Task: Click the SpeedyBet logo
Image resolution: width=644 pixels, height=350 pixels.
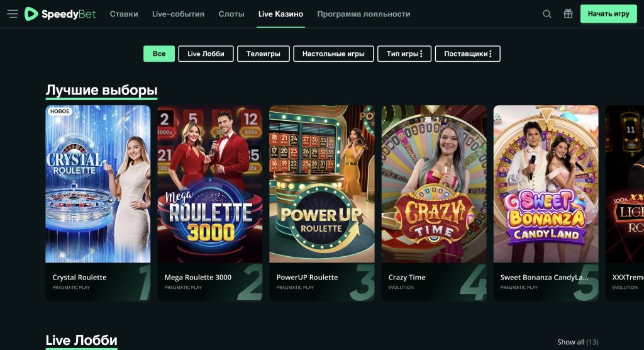Action: (x=60, y=14)
